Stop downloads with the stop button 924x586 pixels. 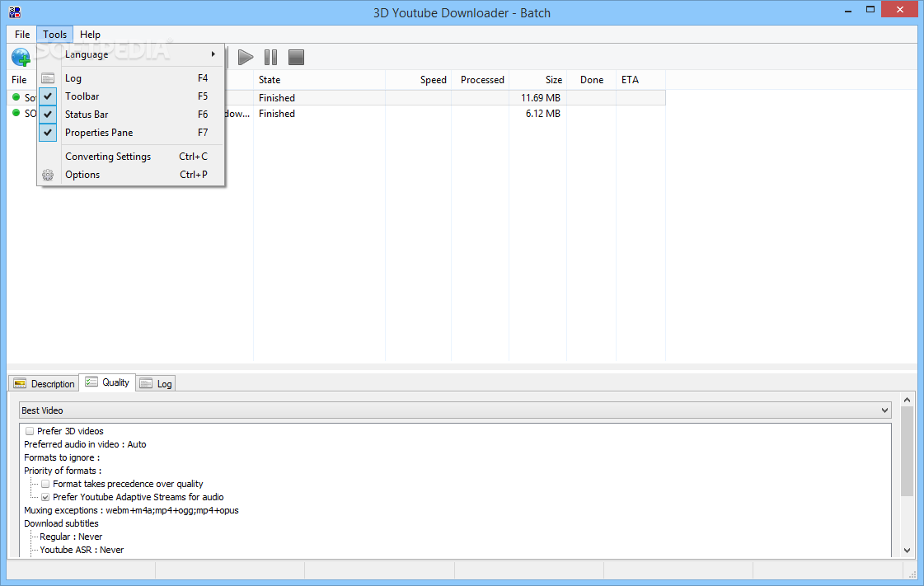[x=296, y=57]
